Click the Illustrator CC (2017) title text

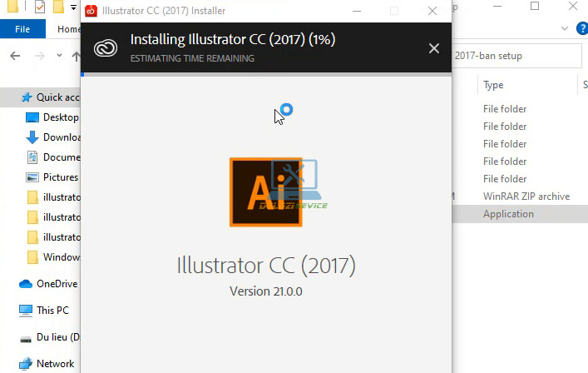266,266
